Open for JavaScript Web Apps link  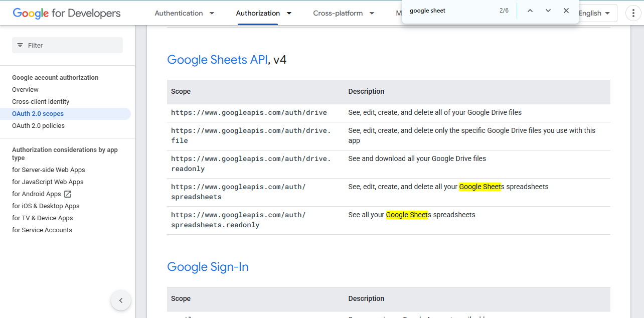(48, 182)
